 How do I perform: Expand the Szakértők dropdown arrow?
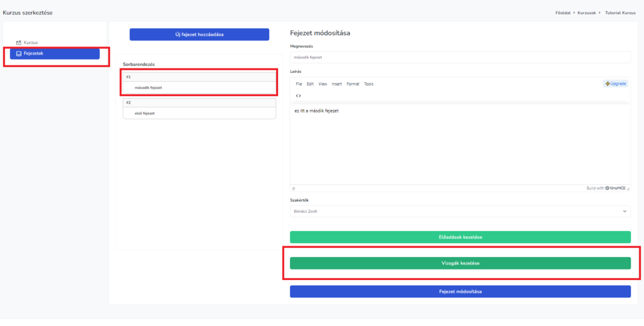(x=625, y=212)
